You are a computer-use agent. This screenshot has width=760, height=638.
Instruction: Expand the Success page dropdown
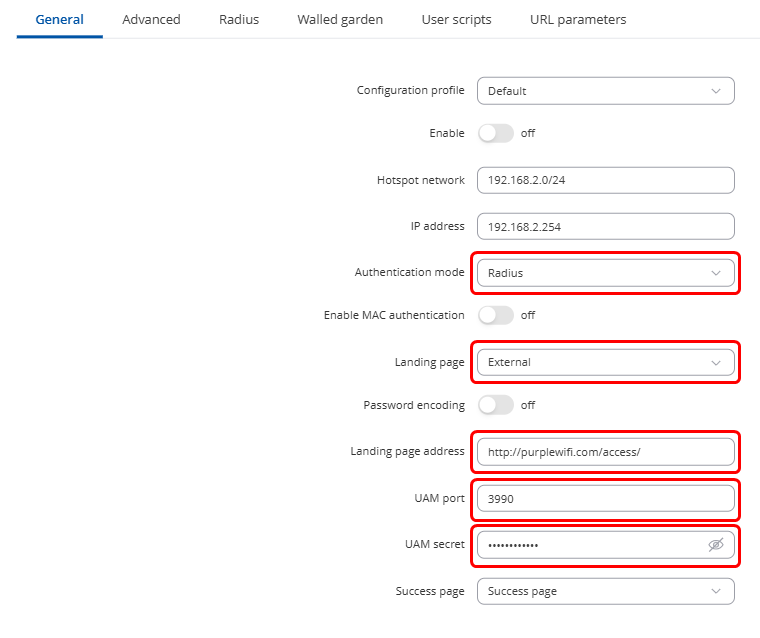[x=605, y=591]
